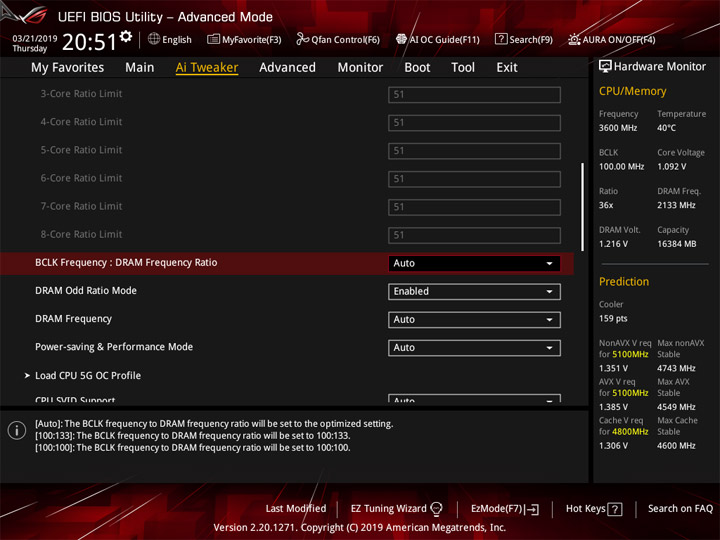The width and height of the screenshot is (720, 540).
Task: Click the CPU/Memory section heading
Action: (632, 91)
